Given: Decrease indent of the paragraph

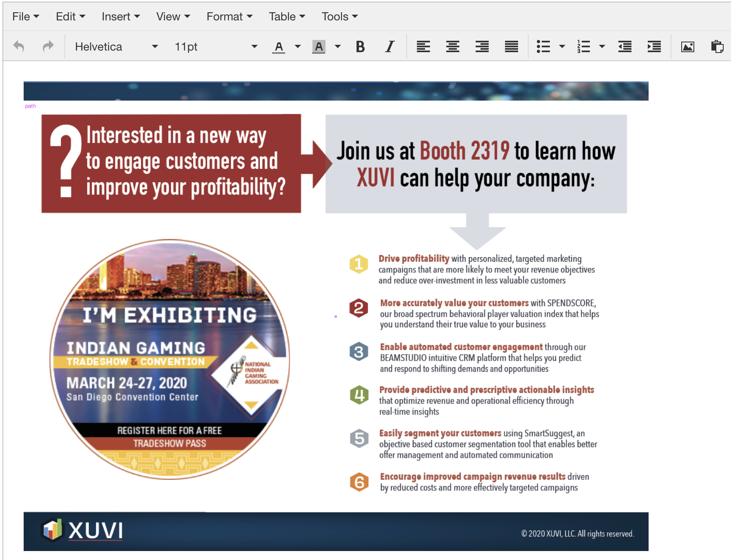Looking at the screenshot, I should [625, 47].
